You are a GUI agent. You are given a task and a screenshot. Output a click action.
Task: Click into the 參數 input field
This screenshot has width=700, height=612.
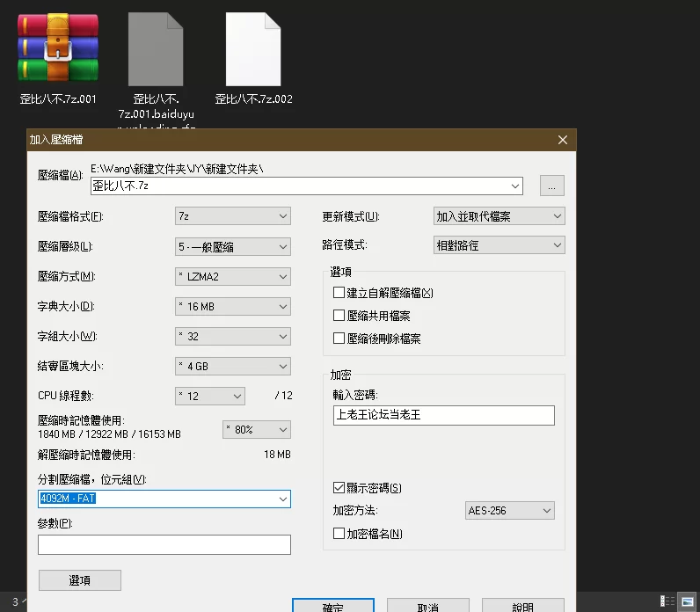pos(164,545)
